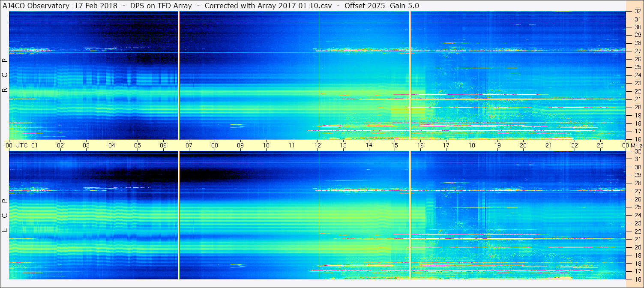Screen dimensions: 644x288
Task: Click the DPS on TFD Array header text
Action: (x=161, y=6)
